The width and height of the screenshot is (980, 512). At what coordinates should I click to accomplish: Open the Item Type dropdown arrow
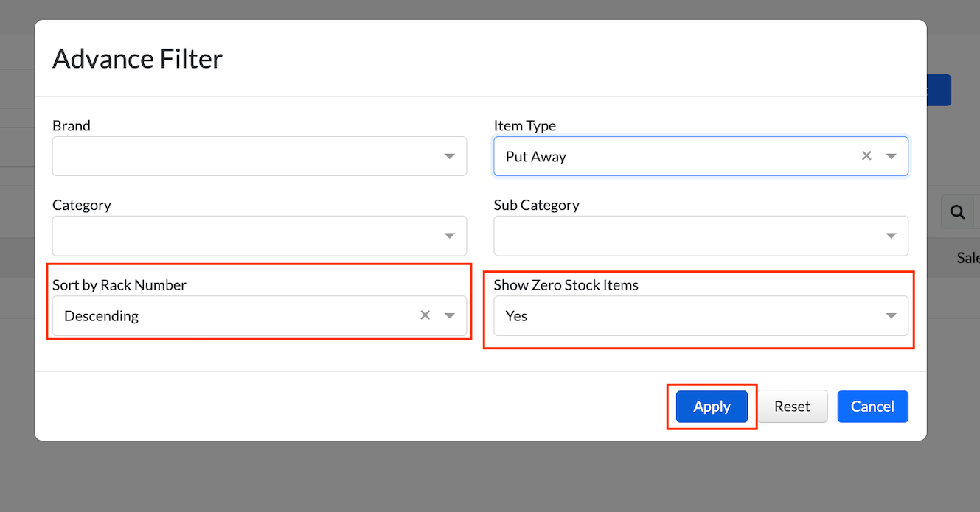(x=891, y=156)
